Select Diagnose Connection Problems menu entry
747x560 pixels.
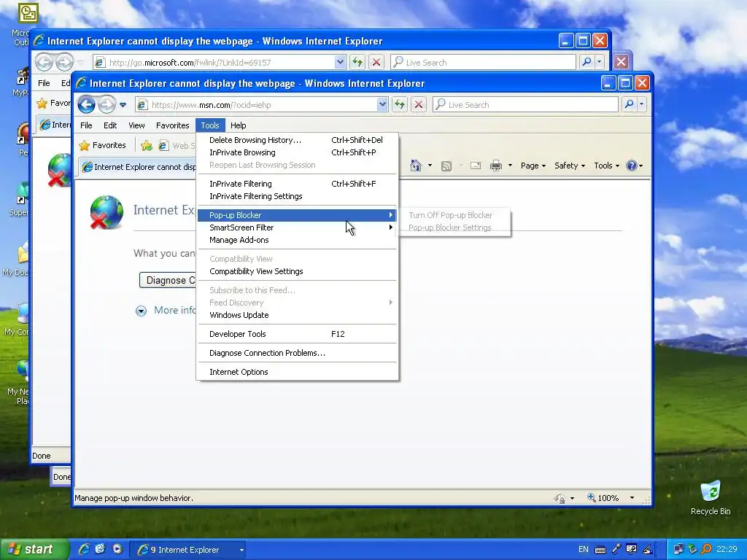click(298, 354)
